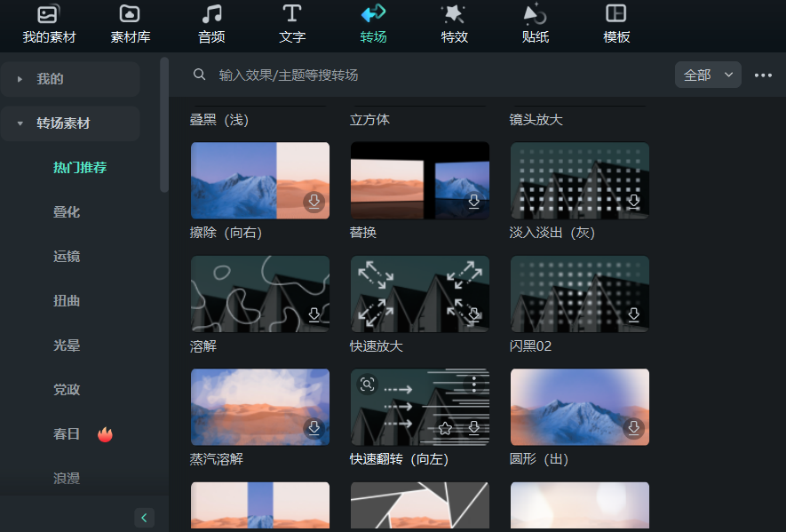Select the 春日 category
Viewport: 786px width, 532px height.
(x=67, y=434)
